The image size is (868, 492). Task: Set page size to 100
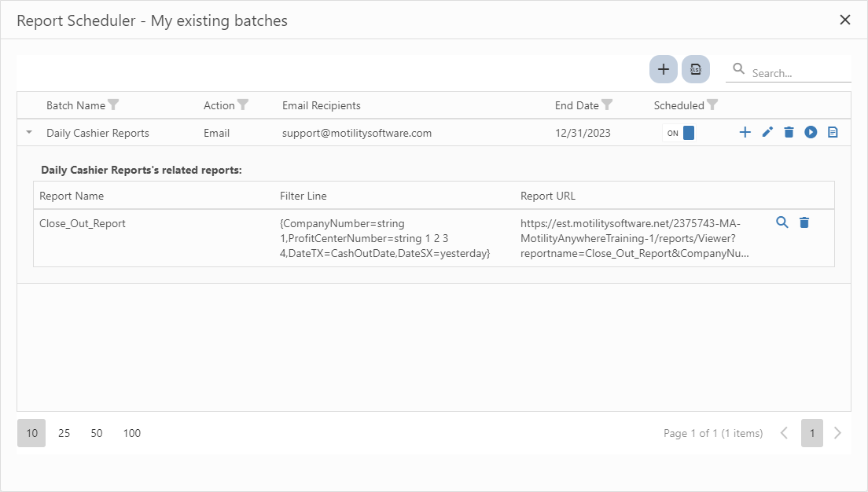(x=132, y=433)
